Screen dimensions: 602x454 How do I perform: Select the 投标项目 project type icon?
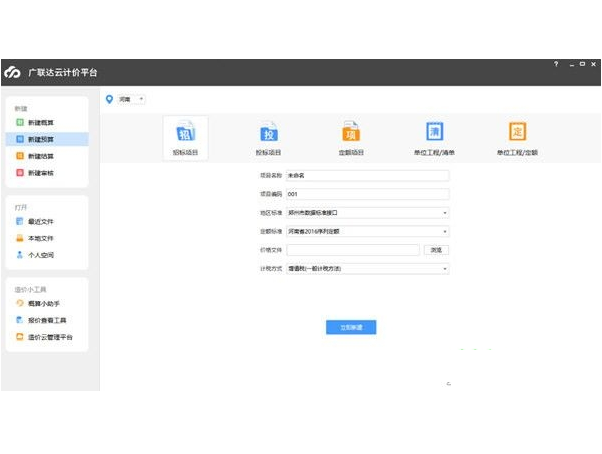(x=268, y=133)
